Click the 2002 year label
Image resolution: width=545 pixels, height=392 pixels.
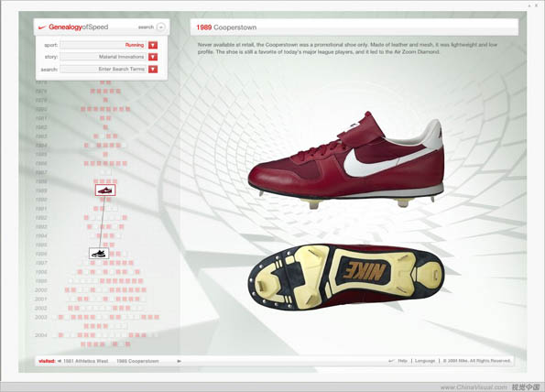pyautogui.click(x=40, y=308)
